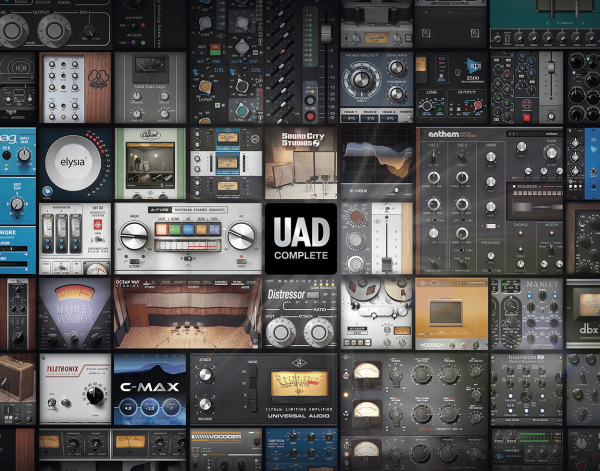
Task: Toggle the A-Type Power switch
Action: click(x=241, y=262)
